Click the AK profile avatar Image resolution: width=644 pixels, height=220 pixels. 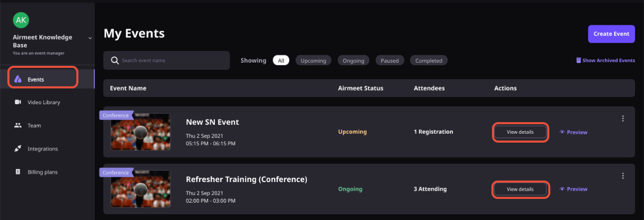[x=21, y=20]
